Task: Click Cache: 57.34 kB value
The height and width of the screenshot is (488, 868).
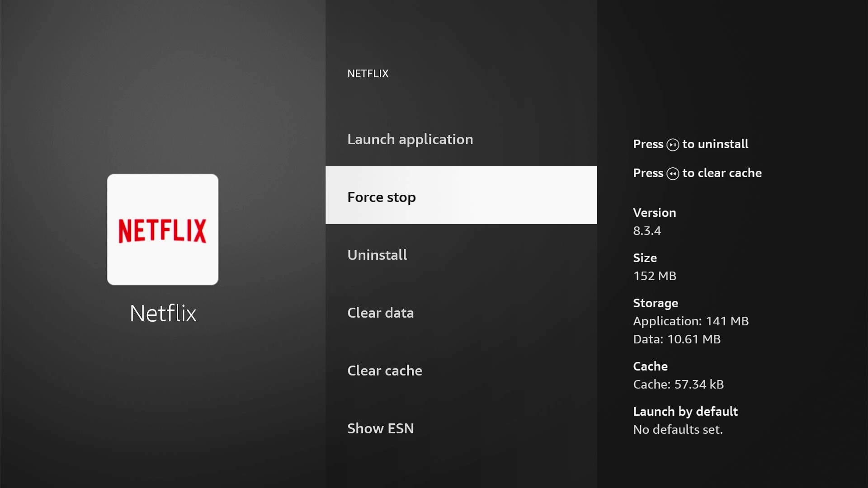Action: [678, 385]
